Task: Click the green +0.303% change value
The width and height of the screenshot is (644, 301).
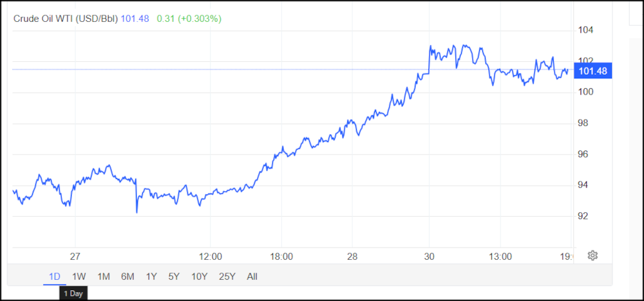Action: 200,19
